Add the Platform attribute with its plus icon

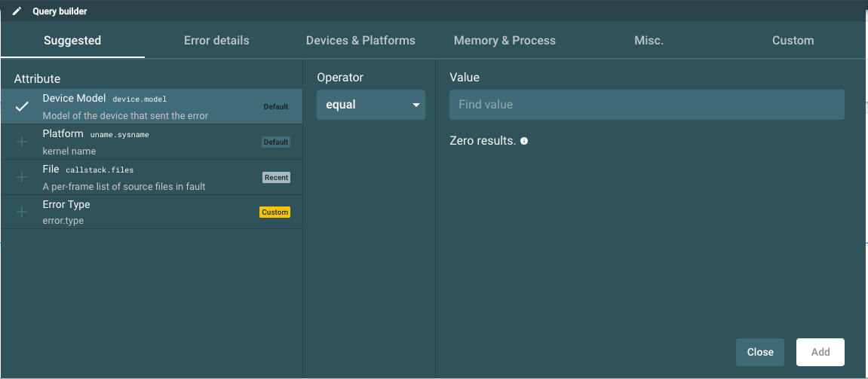click(22, 142)
